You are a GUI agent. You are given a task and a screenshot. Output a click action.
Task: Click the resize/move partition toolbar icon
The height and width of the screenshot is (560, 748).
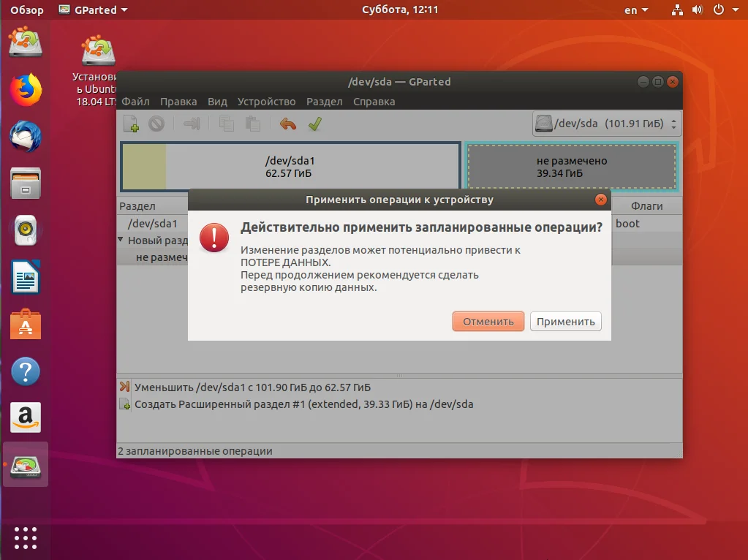[x=192, y=124]
